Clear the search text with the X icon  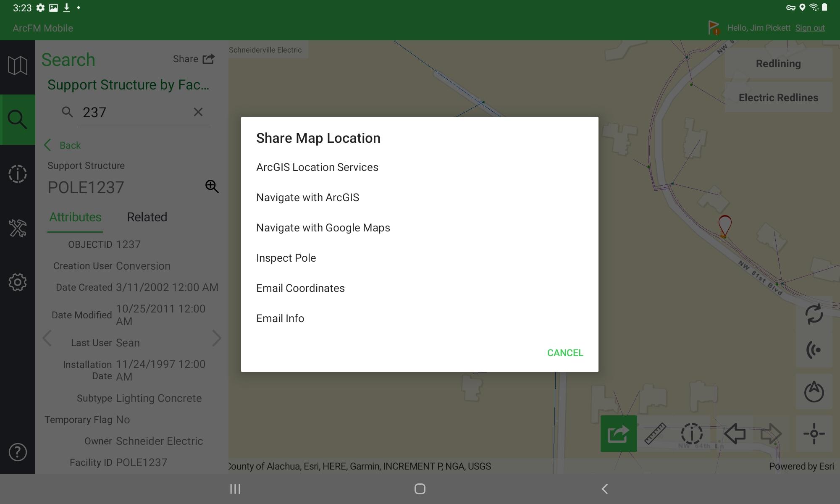click(x=198, y=112)
